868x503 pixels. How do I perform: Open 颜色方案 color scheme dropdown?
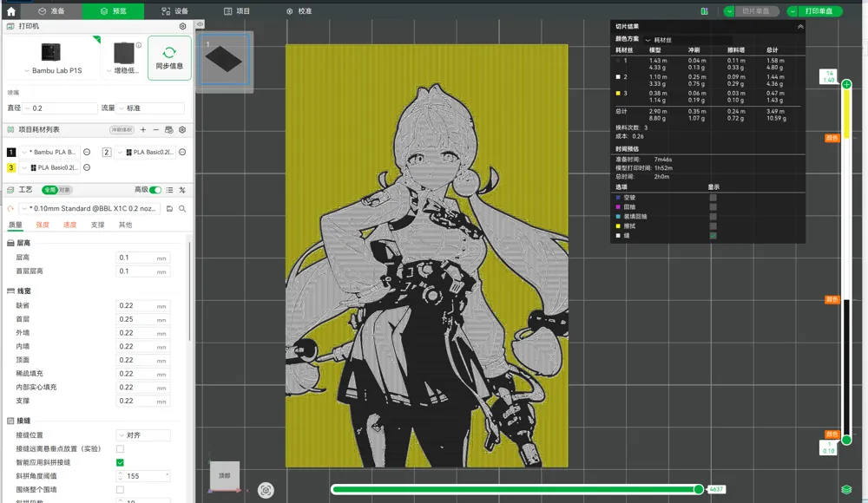(x=687, y=40)
